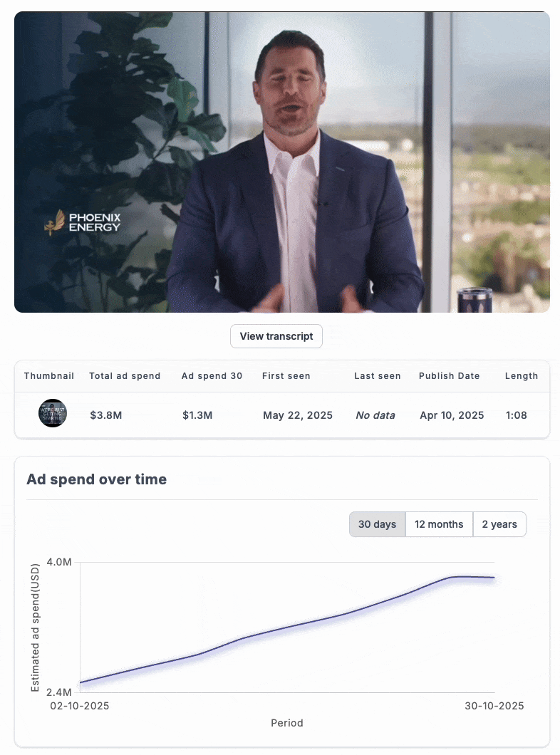Click the Thumbnail column header
The height and width of the screenshot is (755, 560).
coord(48,376)
